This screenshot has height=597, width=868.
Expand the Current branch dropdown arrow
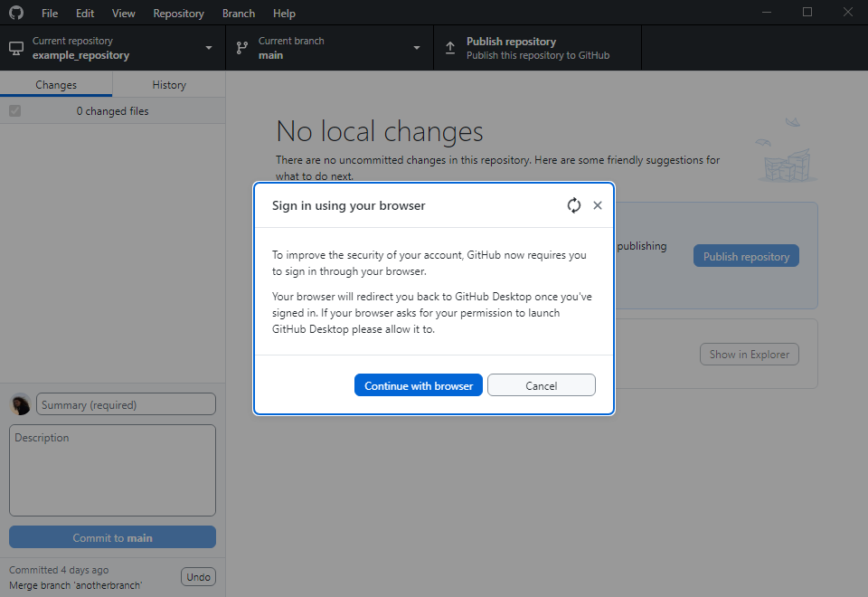pos(417,48)
